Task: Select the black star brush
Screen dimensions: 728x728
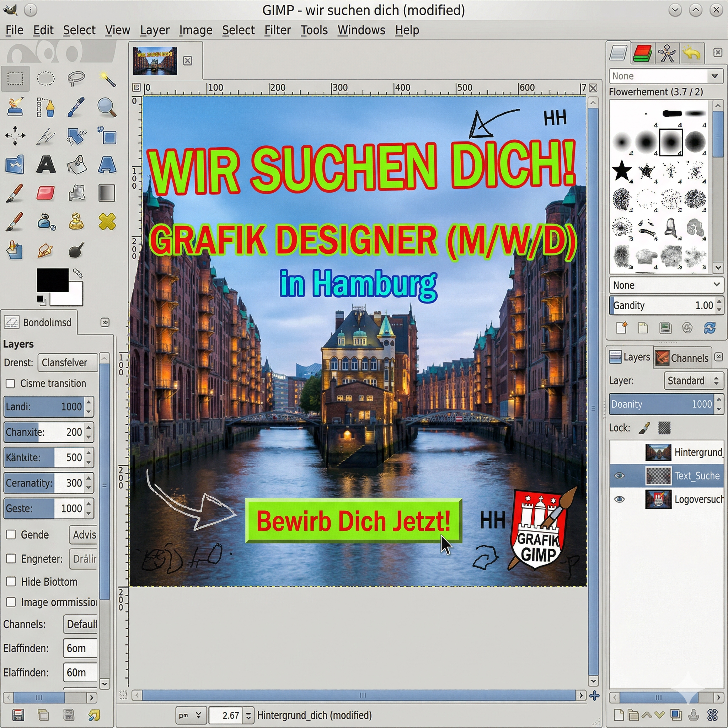Action: [622, 171]
